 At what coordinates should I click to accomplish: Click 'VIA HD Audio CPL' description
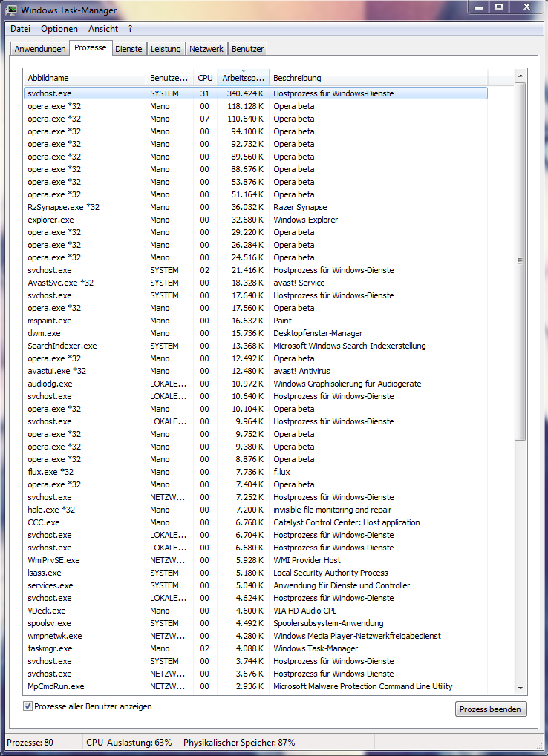point(305,611)
